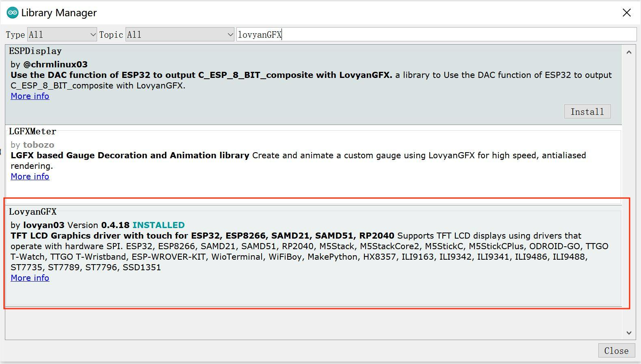The width and height of the screenshot is (641, 364).
Task: Open More info link for LovyanGFX
Action: 30,278
